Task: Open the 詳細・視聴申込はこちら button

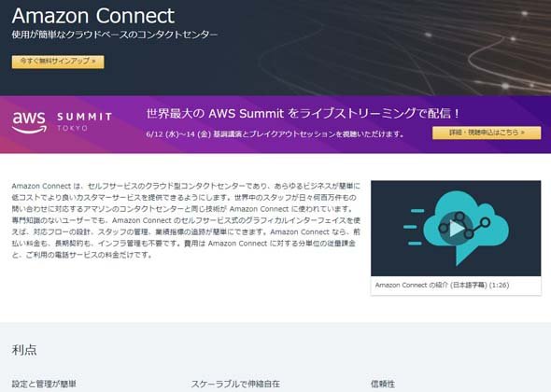Action: point(487,133)
